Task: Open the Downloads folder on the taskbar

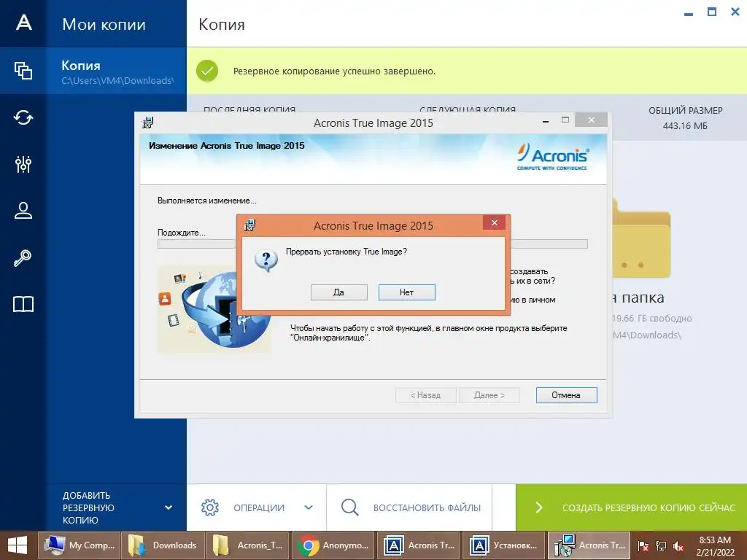Action: (163, 545)
